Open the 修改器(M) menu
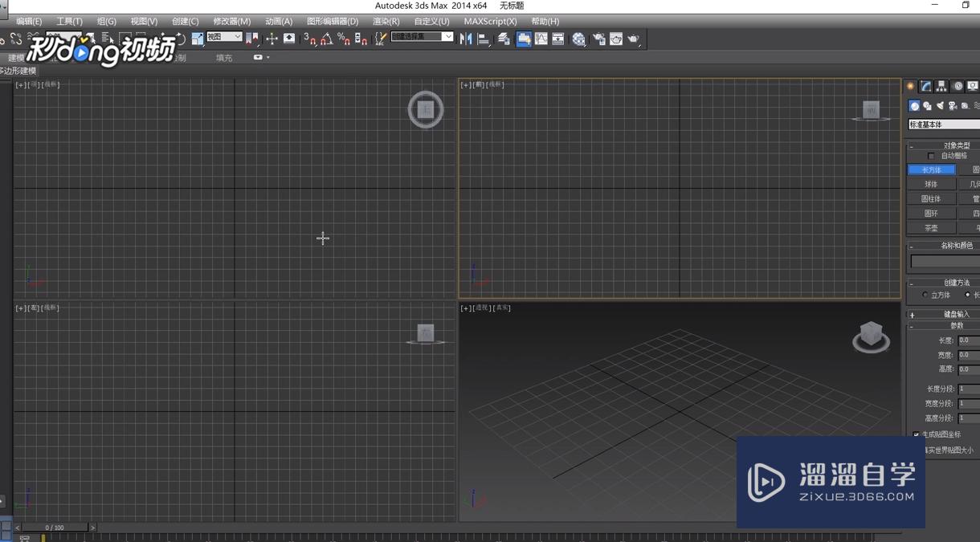980x542 pixels. [x=231, y=22]
